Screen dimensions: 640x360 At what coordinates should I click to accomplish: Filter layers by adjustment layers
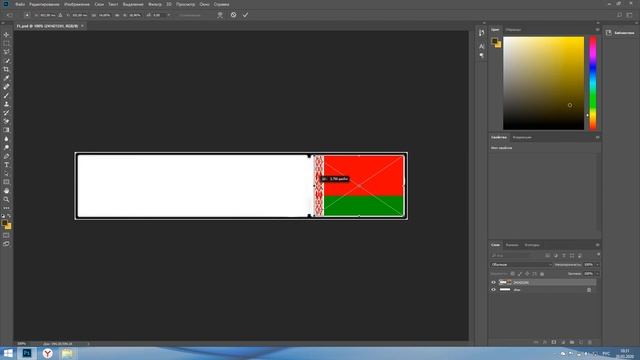click(556, 256)
